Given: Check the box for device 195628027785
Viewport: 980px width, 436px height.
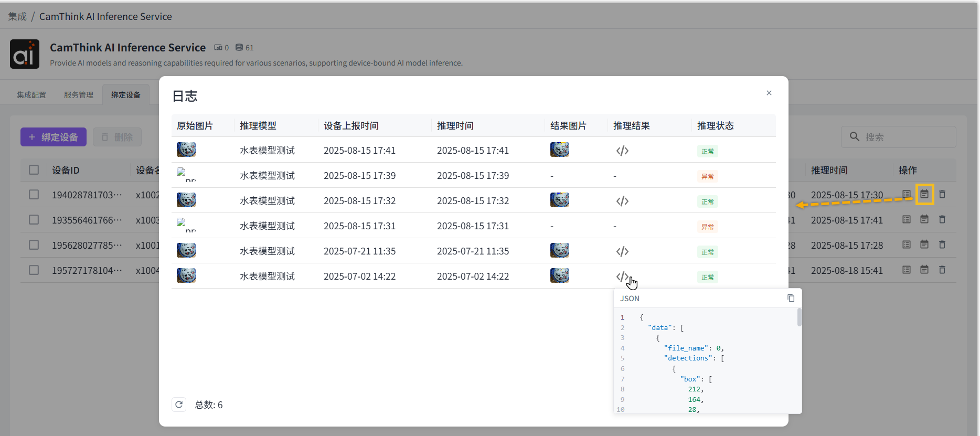Looking at the screenshot, I should pyautogui.click(x=34, y=245).
